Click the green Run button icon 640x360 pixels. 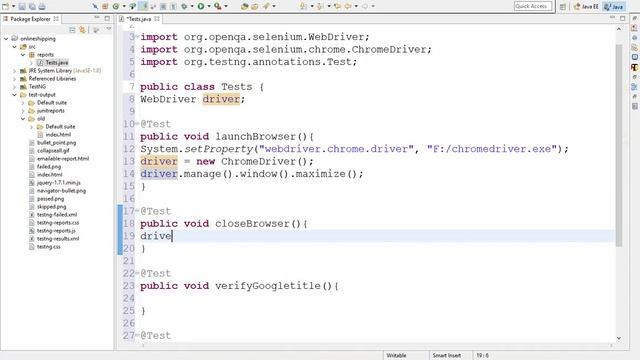pyautogui.click(x=201, y=6)
